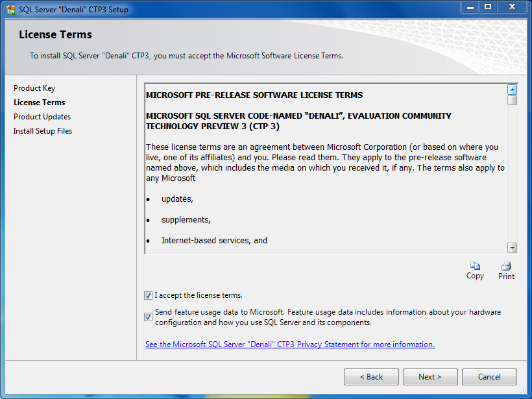Maximize the setup window
The width and height of the screenshot is (532, 399).
(x=488, y=6)
